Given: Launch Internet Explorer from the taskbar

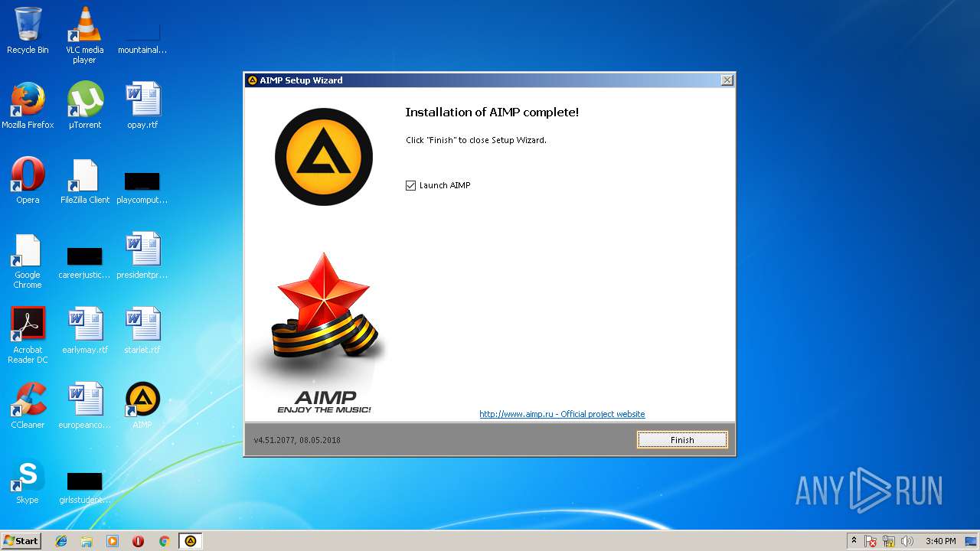Looking at the screenshot, I should 61,541.
